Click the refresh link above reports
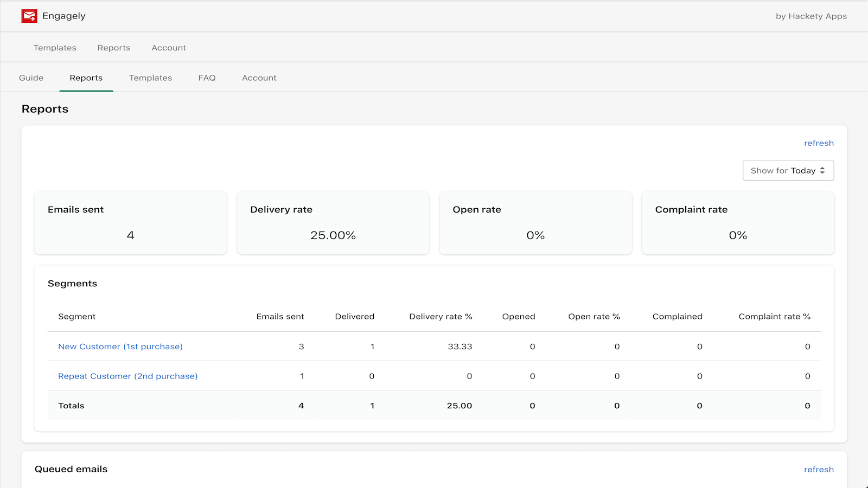This screenshot has width=868, height=488. pos(818,143)
